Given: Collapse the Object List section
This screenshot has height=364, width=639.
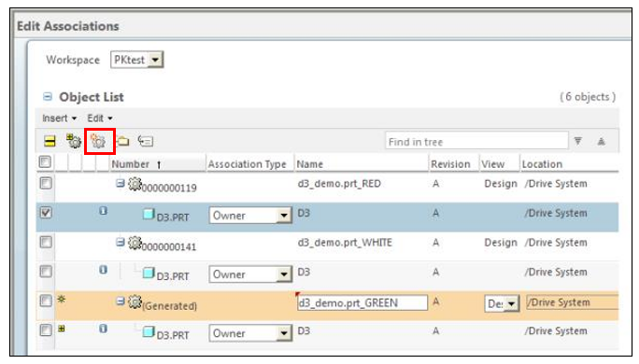Looking at the screenshot, I should 48,97.
